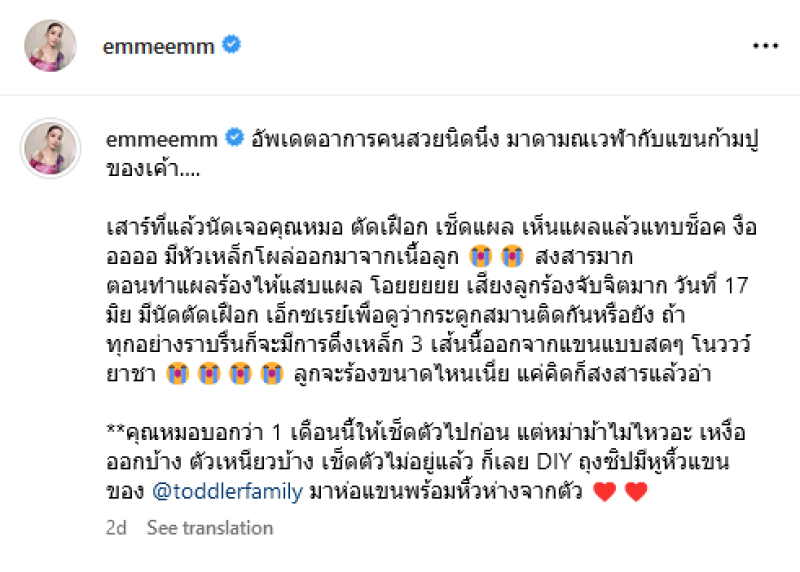Click the DIY text in the caption
The height and width of the screenshot is (572, 800).
pyautogui.click(x=554, y=462)
